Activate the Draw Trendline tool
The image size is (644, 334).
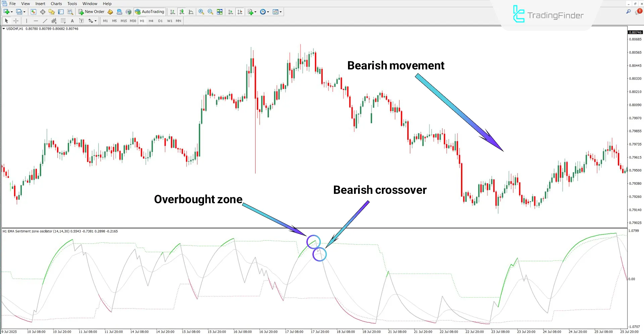pyautogui.click(x=45, y=20)
